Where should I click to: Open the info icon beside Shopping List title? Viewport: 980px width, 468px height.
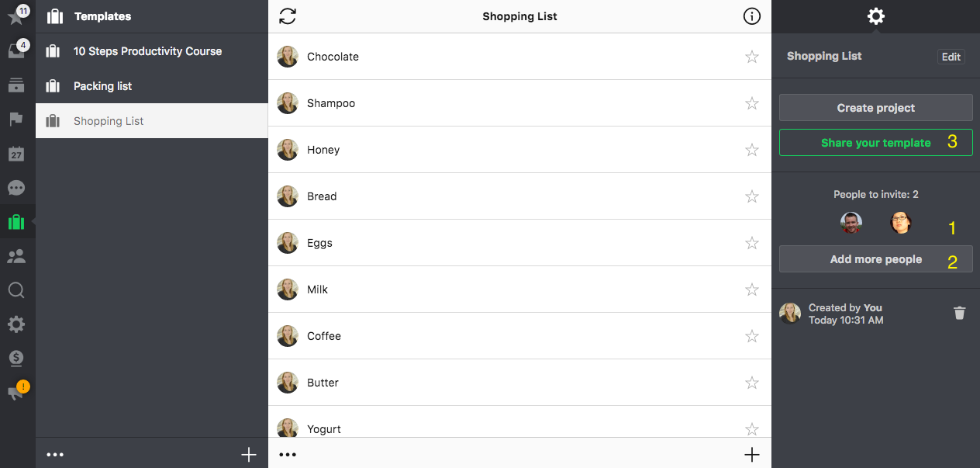coord(751,16)
